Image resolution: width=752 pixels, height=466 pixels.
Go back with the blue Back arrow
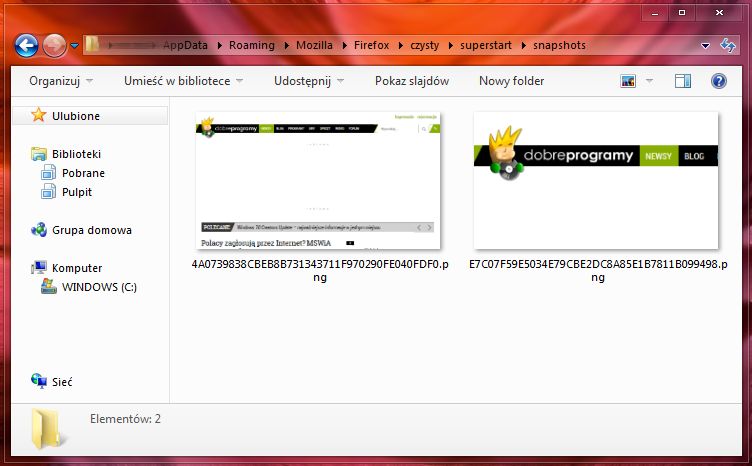(26, 46)
